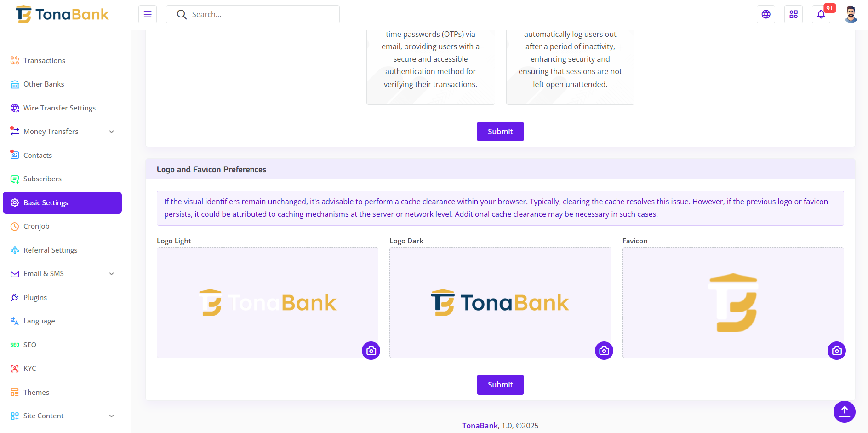Open the notifications bell

tap(821, 14)
